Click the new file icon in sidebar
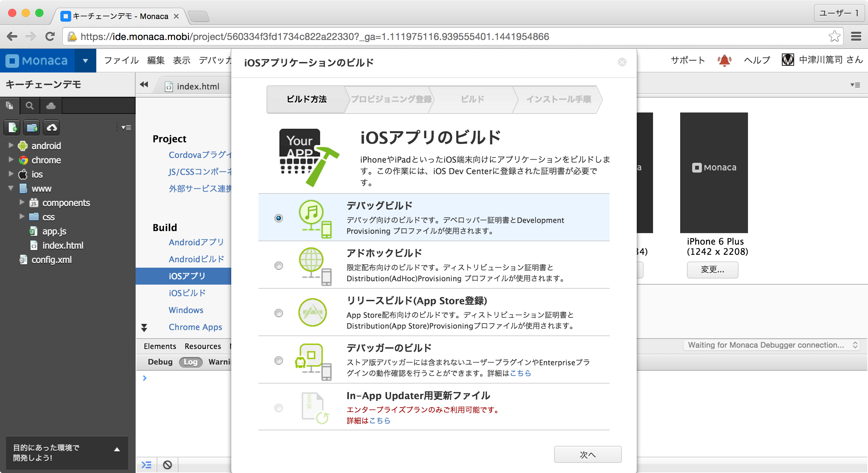 12,128
